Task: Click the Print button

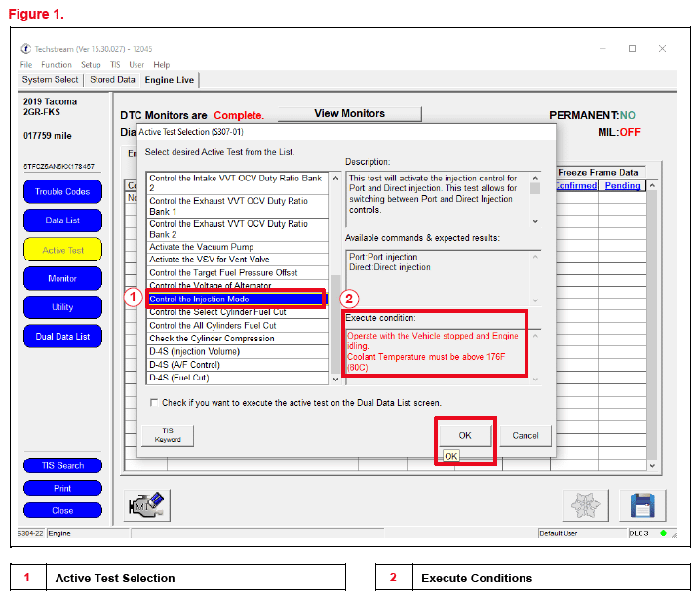Action: coord(62,488)
